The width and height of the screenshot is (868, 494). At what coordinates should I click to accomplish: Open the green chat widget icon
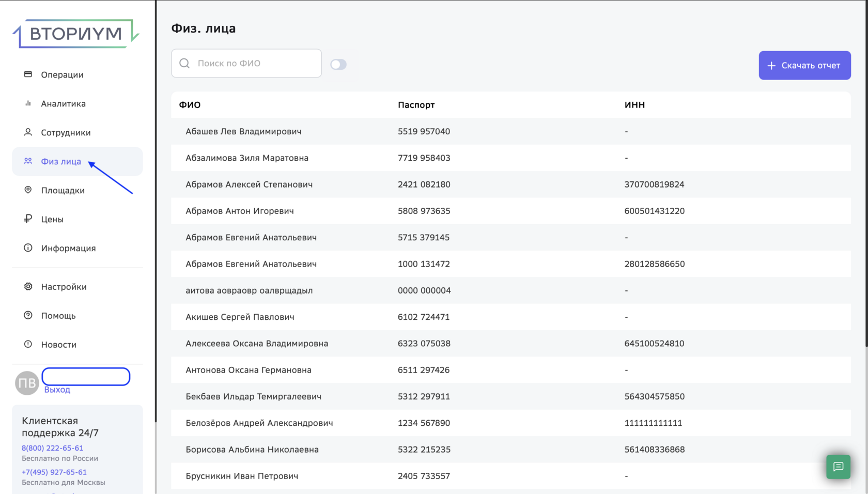[x=838, y=467]
